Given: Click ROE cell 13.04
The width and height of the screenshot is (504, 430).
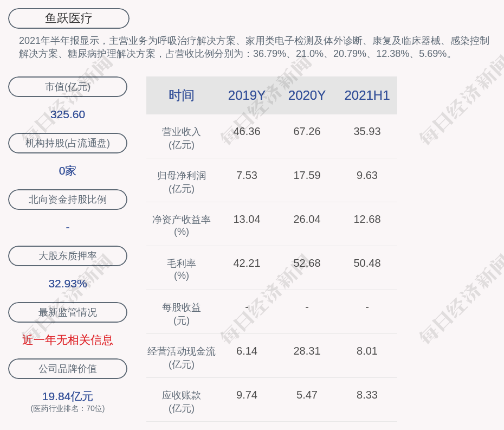Looking at the screenshot, I should tap(247, 220).
